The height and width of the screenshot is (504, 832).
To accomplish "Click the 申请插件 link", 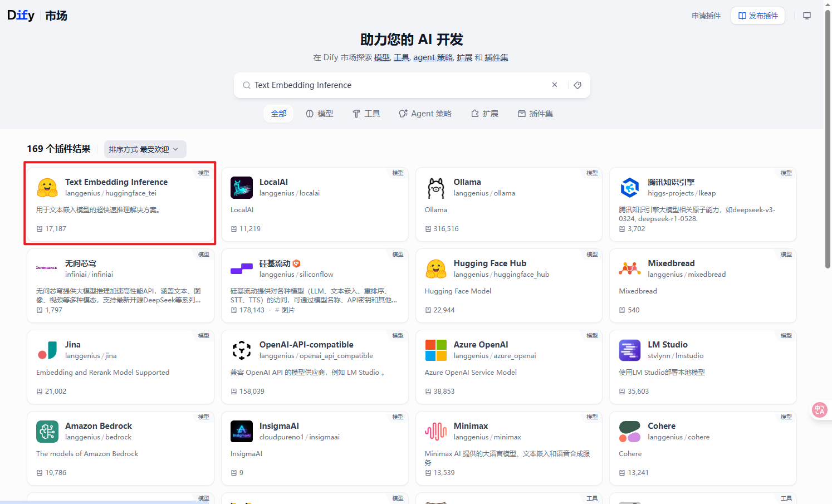I will click(x=706, y=16).
